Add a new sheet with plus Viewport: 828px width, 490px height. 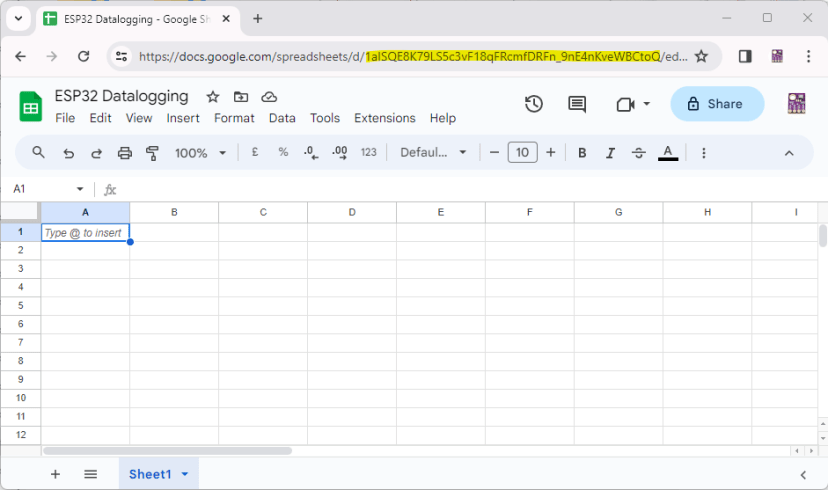pyautogui.click(x=55, y=474)
